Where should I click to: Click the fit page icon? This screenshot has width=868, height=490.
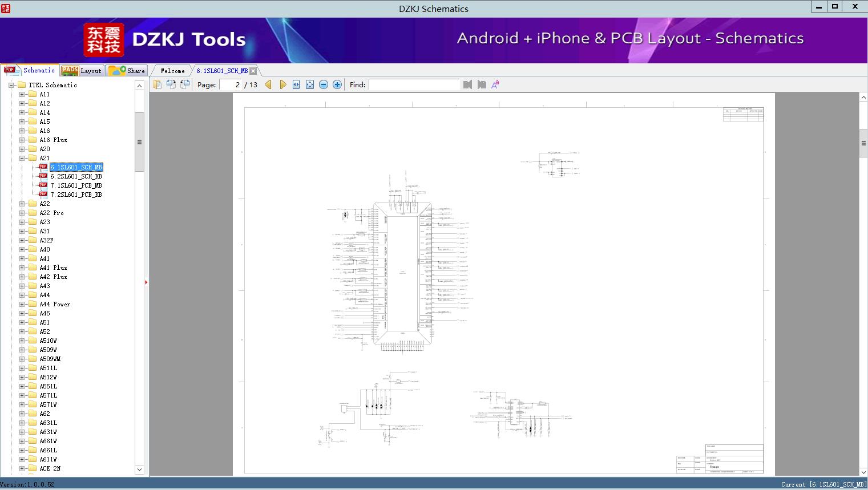pyautogui.click(x=310, y=84)
